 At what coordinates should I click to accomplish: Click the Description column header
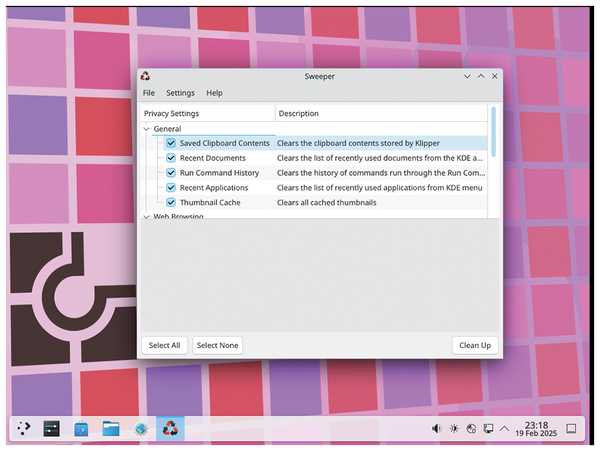381,114
